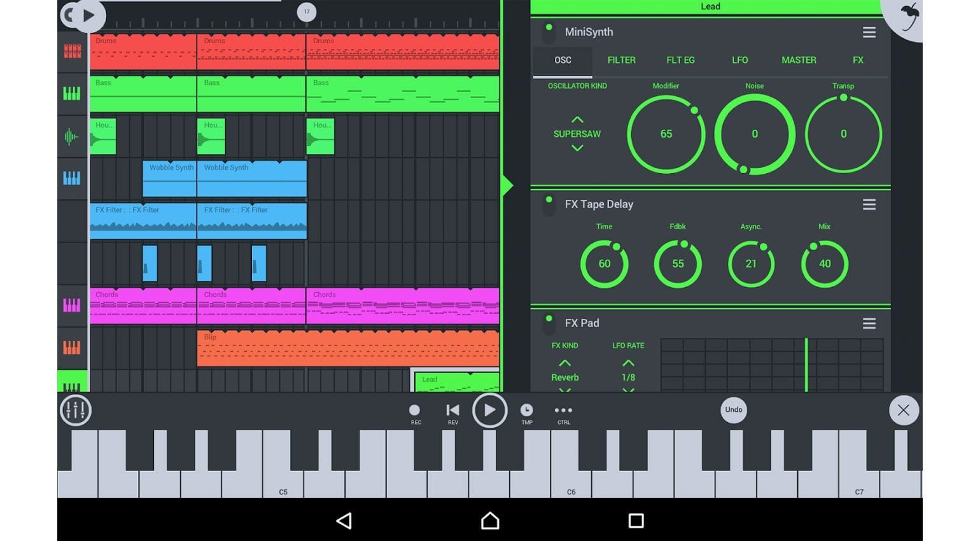Toggle the FX Tape Delay power LED
The width and height of the screenshot is (980, 541).
[x=549, y=200]
